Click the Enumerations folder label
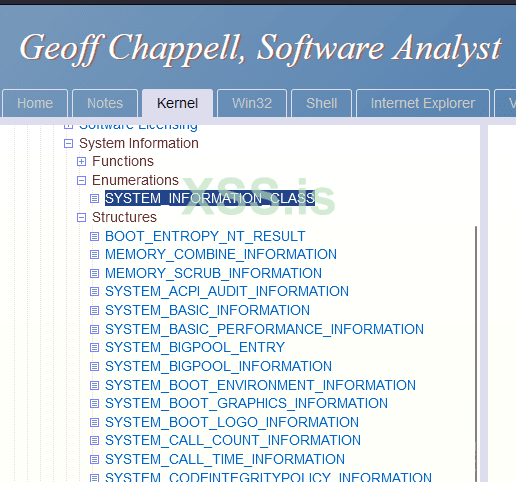Screen dimensions: 516x482 (x=135, y=180)
